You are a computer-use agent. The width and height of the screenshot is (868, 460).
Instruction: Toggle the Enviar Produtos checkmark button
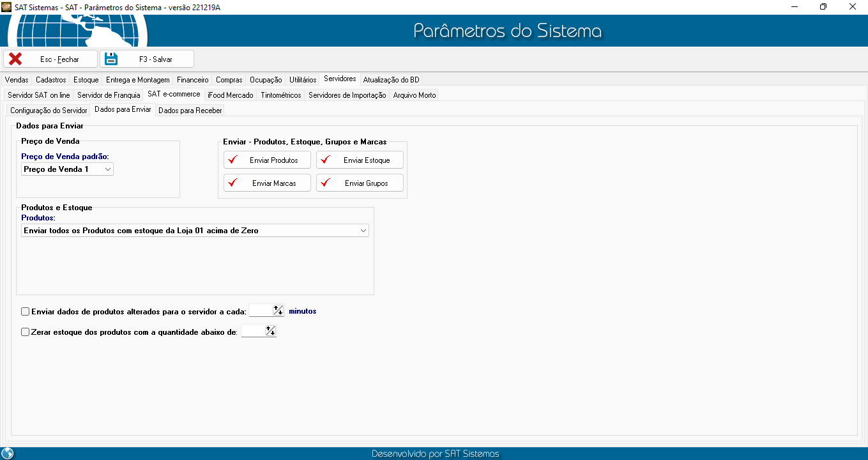(267, 160)
